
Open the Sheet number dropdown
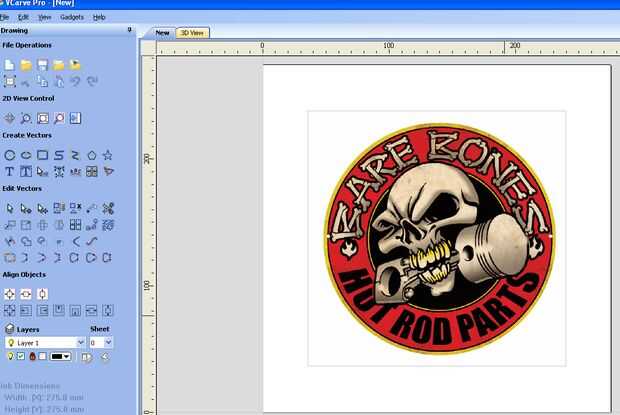tap(108, 342)
